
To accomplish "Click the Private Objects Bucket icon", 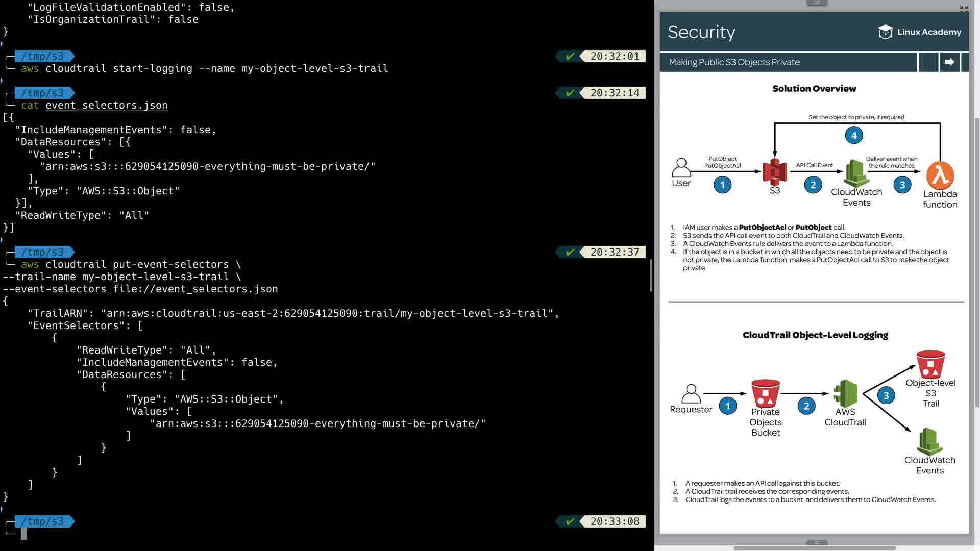I will click(765, 393).
